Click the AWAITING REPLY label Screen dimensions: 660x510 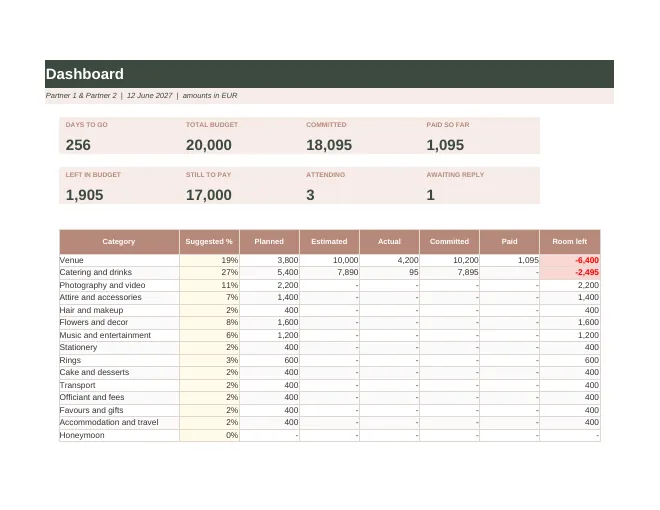click(x=455, y=175)
